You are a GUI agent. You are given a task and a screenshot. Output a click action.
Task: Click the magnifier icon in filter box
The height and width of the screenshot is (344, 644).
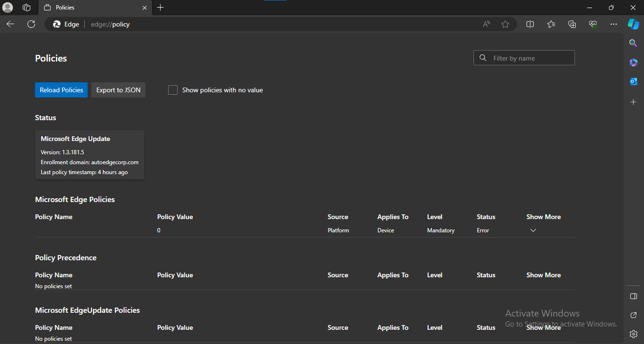[x=483, y=58]
